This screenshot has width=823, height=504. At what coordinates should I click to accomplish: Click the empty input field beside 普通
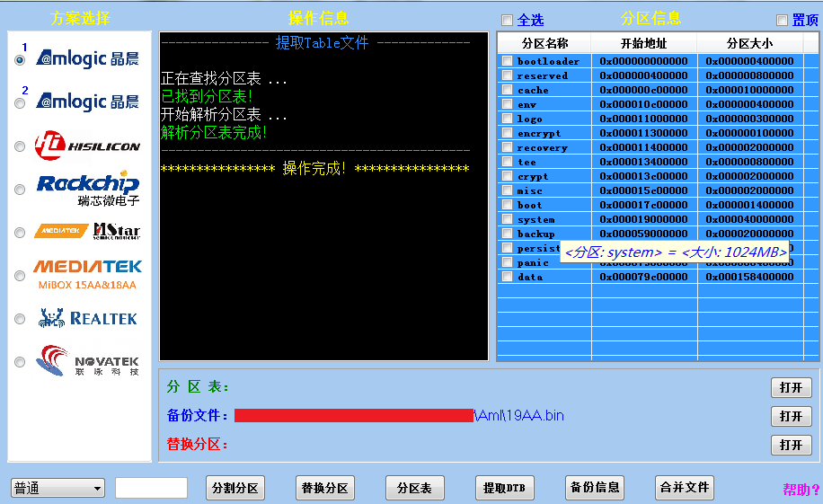(x=151, y=488)
